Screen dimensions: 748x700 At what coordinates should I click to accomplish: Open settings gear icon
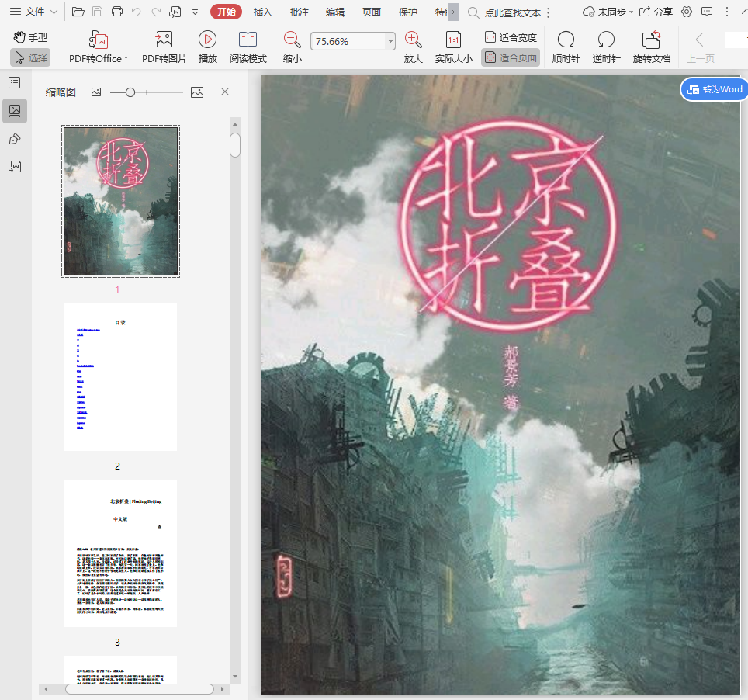click(687, 12)
